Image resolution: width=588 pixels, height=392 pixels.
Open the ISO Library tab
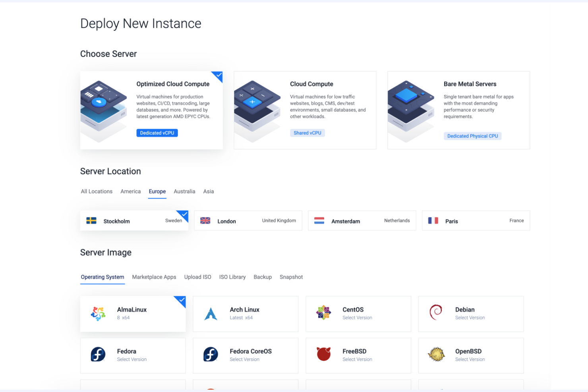click(232, 277)
